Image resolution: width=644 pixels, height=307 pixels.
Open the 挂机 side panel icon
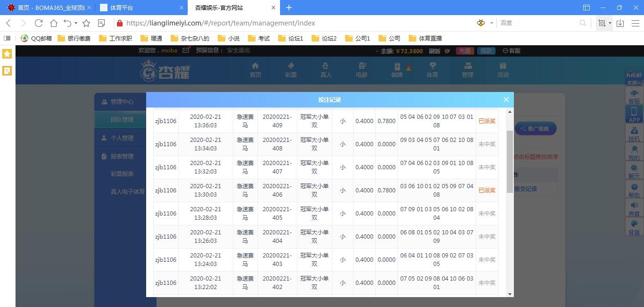click(634, 134)
